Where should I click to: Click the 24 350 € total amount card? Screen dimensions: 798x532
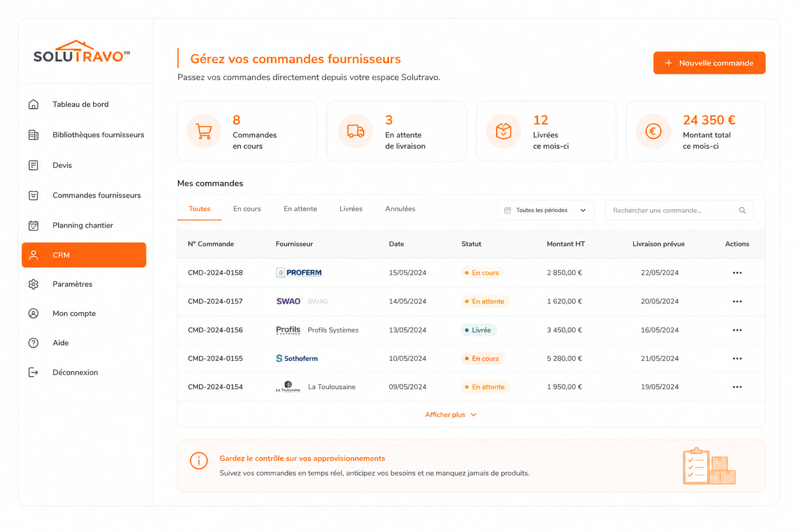click(696, 131)
